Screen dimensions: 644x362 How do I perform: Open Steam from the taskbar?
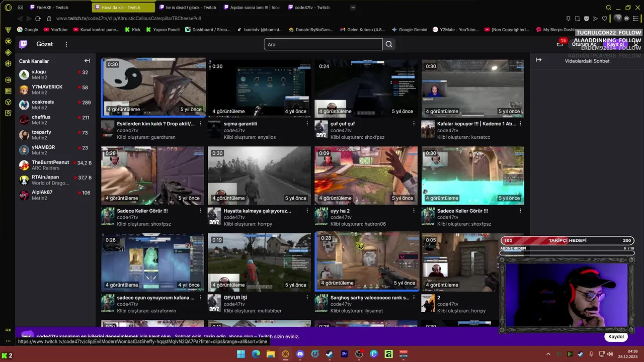tap(330, 354)
